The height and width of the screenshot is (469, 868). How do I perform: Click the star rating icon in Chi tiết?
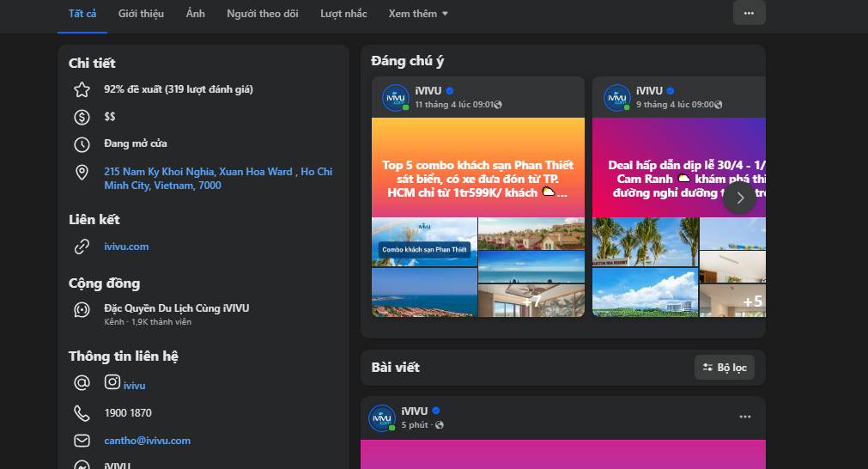pyautogui.click(x=82, y=89)
